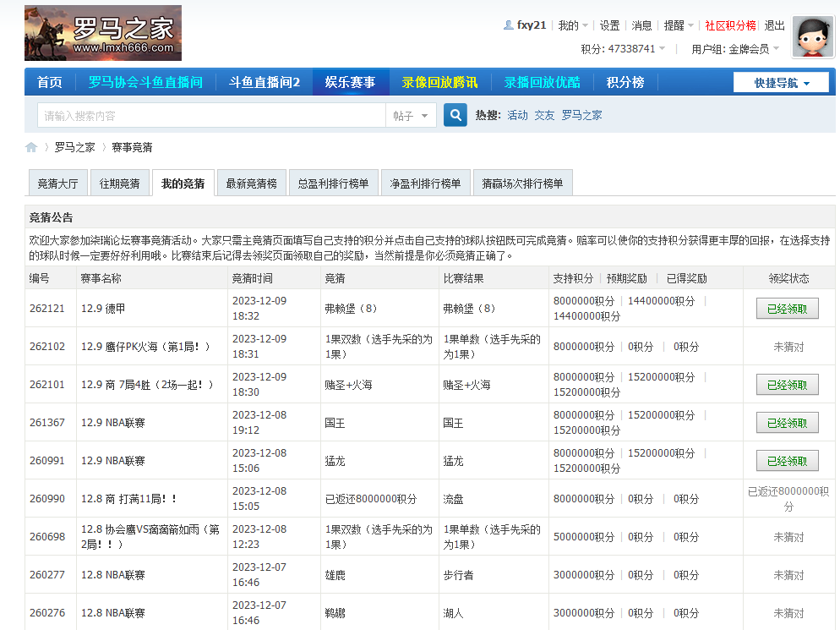Viewport: 840px width, 630px height.
Task: Click the search magnifier icon
Action: [455, 114]
